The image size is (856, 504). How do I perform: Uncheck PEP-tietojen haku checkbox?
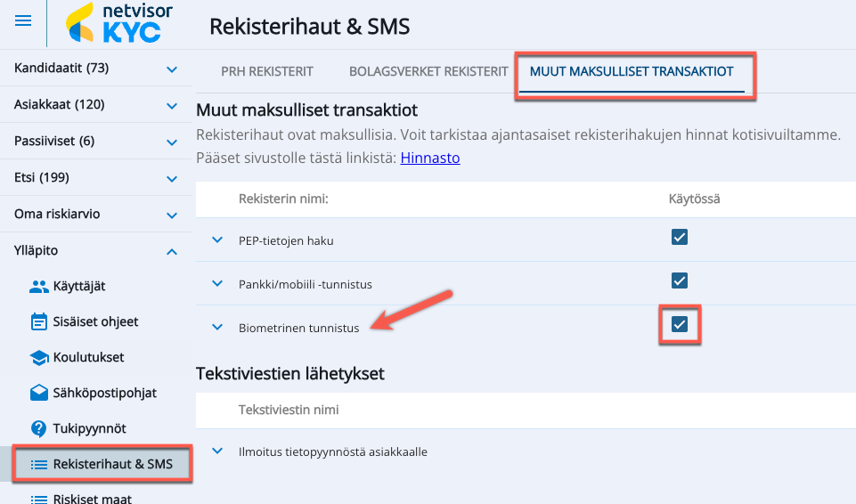[x=680, y=237]
